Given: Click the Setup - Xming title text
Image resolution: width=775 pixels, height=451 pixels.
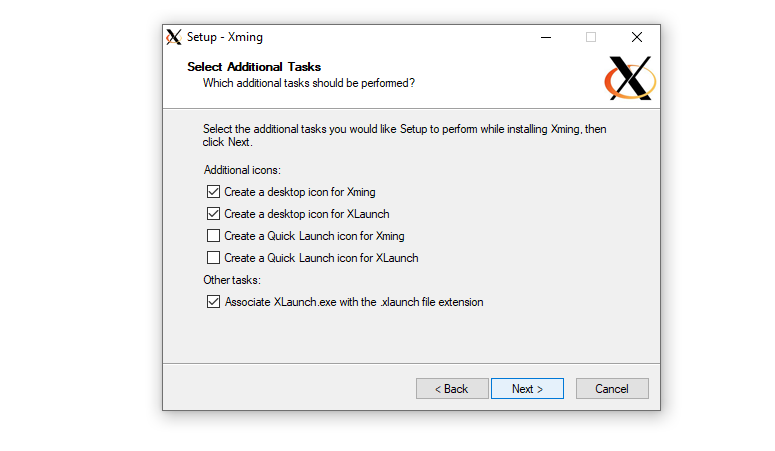Looking at the screenshot, I should pyautogui.click(x=225, y=37).
